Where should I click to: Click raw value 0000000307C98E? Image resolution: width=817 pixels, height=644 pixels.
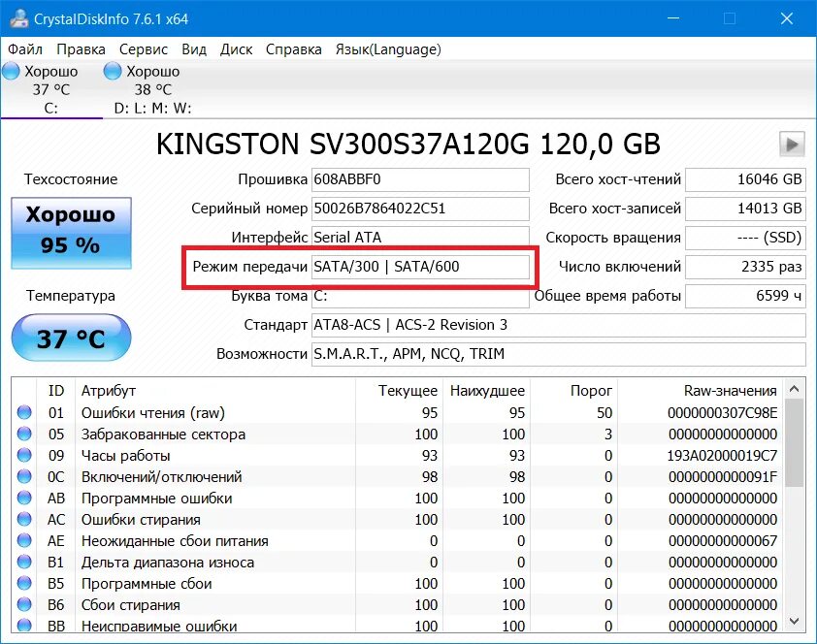(722, 413)
